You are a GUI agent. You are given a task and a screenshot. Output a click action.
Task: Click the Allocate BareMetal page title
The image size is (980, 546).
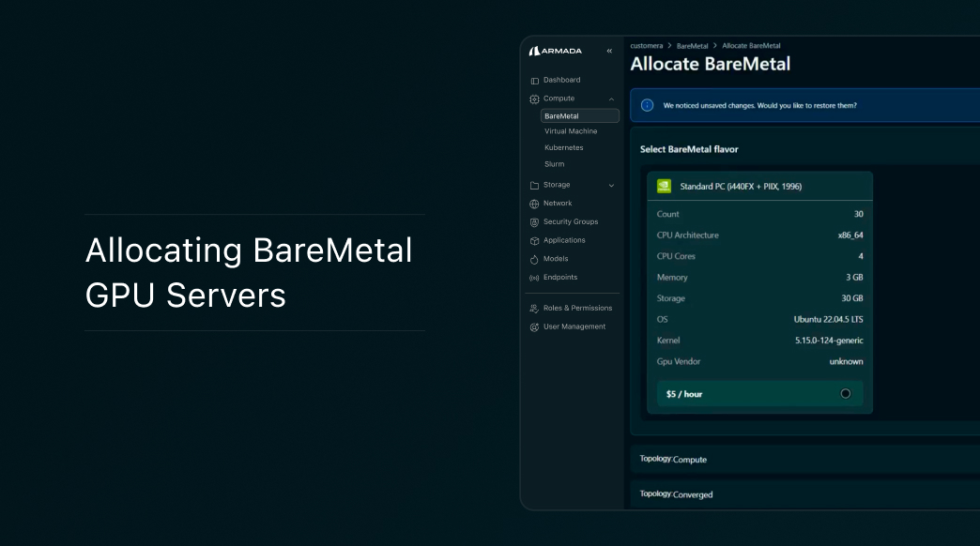(710, 64)
